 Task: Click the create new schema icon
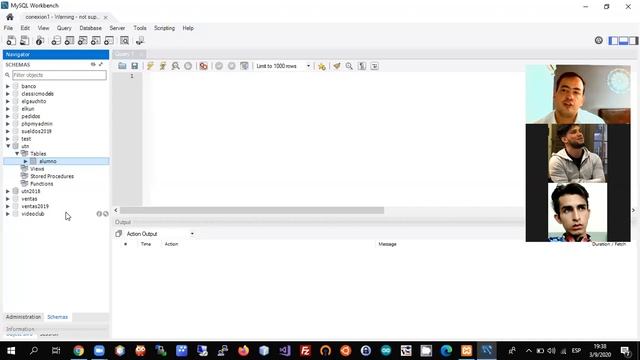click(56, 40)
